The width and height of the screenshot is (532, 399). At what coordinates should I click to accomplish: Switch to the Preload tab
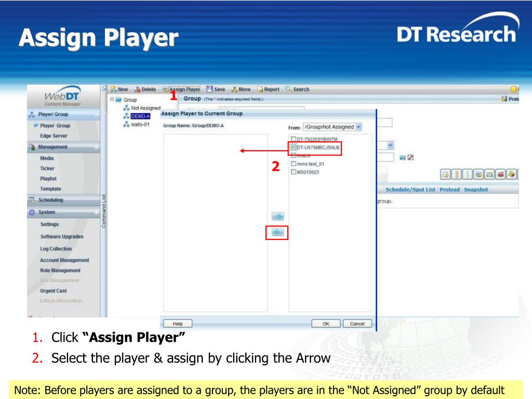449,190
